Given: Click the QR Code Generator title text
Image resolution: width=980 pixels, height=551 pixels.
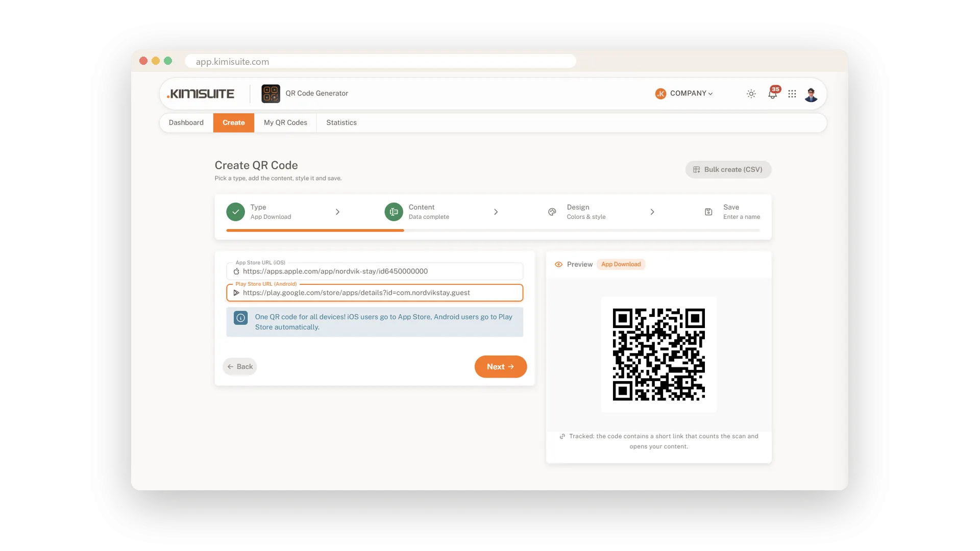Looking at the screenshot, I should tap(316, 93).
